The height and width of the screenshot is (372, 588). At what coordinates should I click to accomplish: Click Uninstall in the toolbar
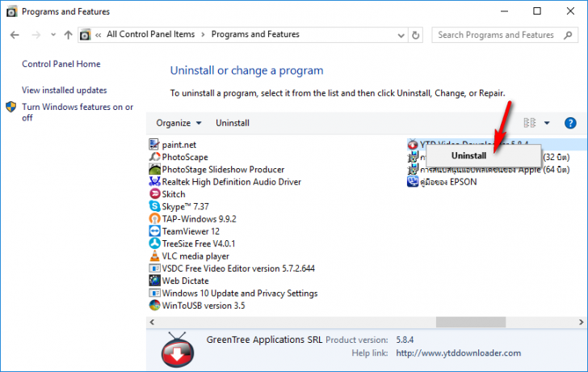click(x=233, y=123)
